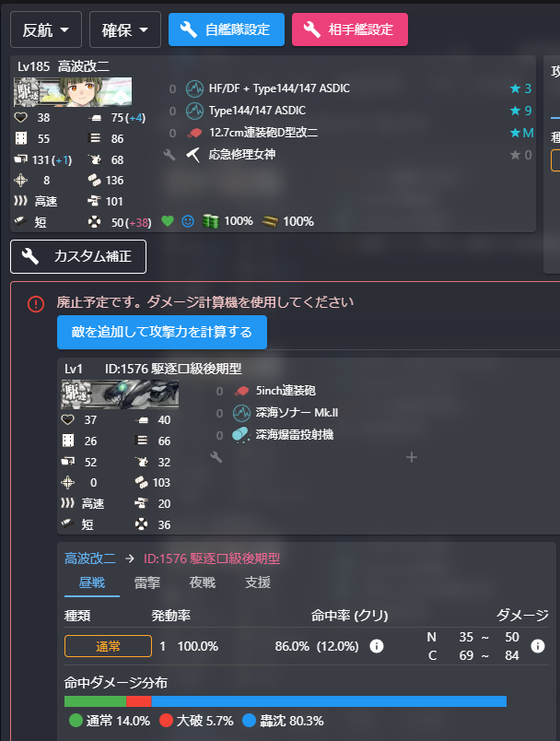Click the info icon beside damage range values

538,646
